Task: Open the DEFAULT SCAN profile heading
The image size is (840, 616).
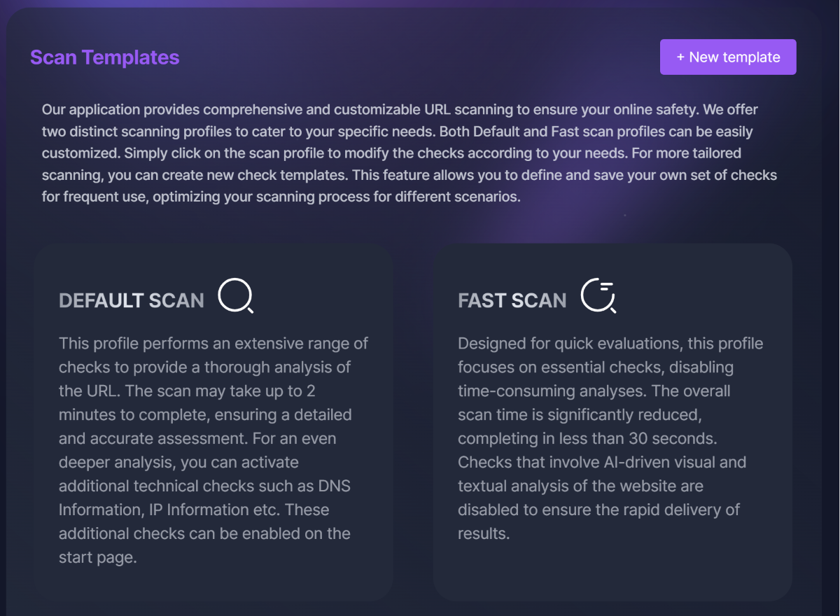Action: (x=132, y=301)
